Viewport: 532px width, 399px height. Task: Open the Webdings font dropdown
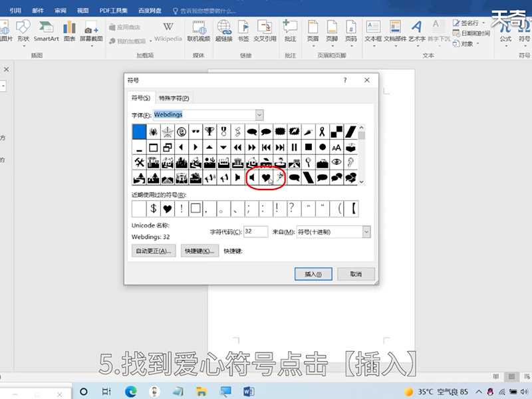click(x=260, y=114)
